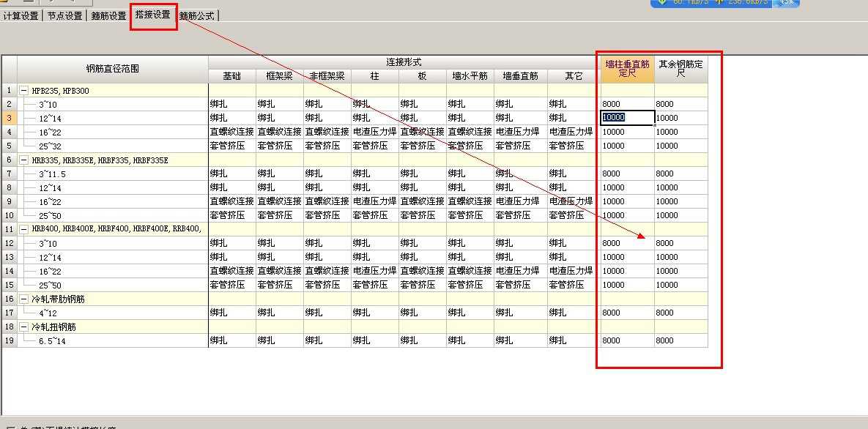The image size is (868, 429).
Task: Select row 14 其它 cell 电渣压力焊
Action: 574,272
